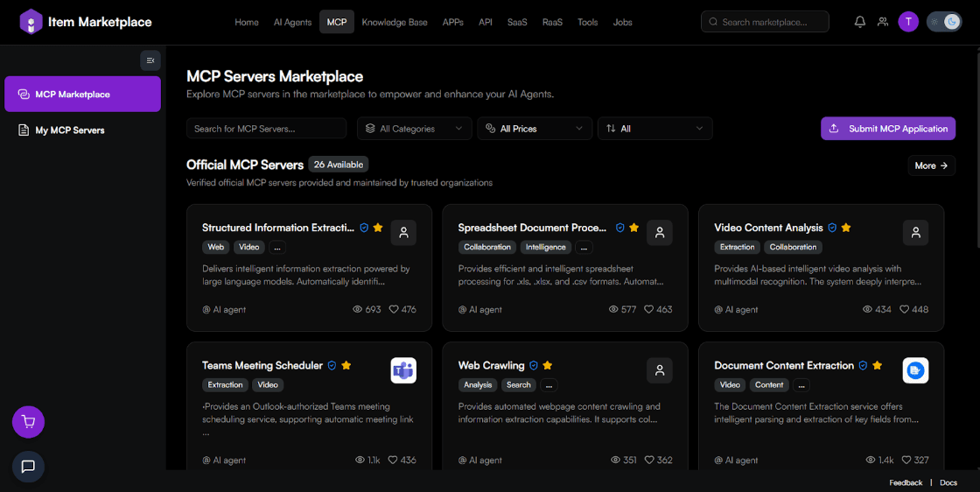Click the star on Web Crawling card

point(548,365)
